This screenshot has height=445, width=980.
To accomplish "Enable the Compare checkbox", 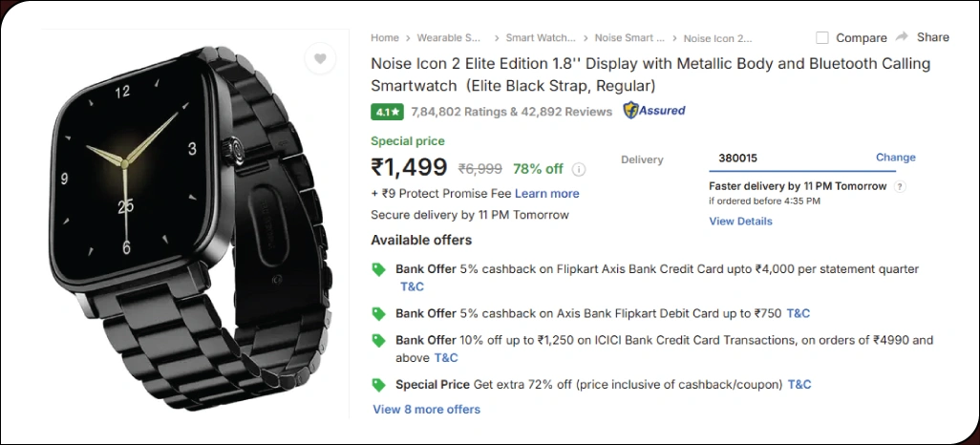I will click(822, 38).
